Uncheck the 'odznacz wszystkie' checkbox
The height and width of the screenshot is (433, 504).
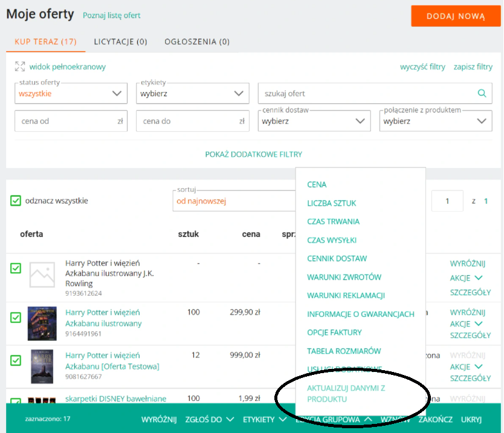click(x=16, y=201)
